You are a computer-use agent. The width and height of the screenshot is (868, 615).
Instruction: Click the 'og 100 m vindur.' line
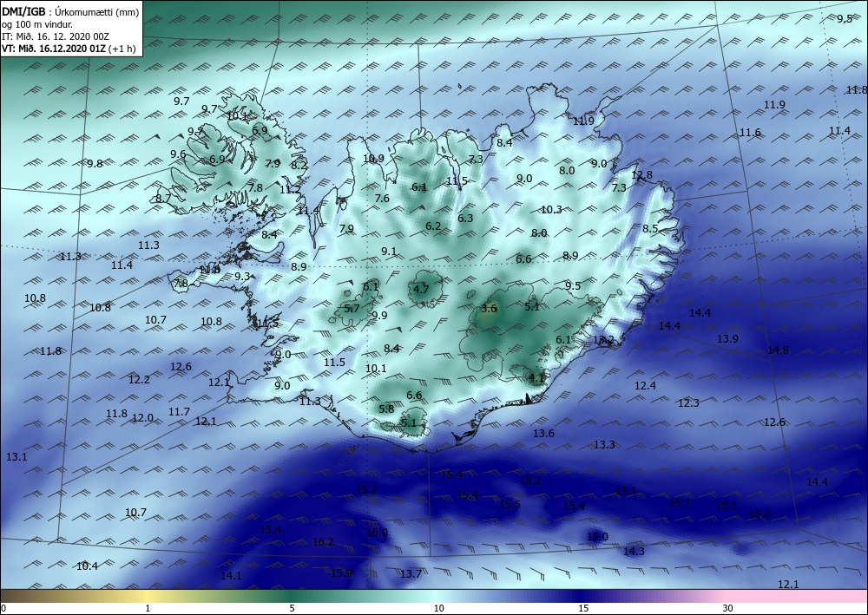coord(37,24)
